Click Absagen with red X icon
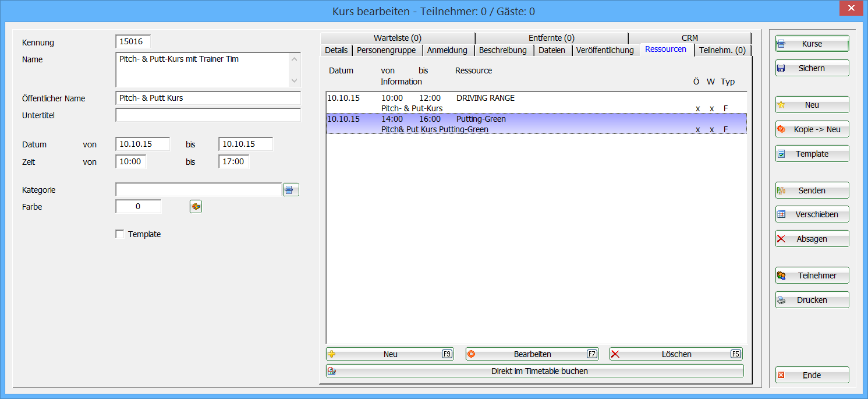 point(812,239)
